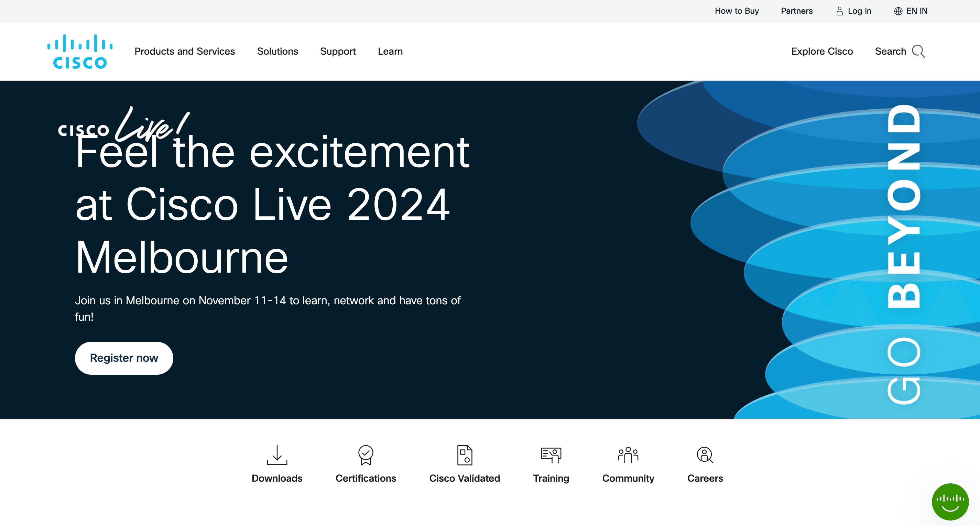Open the Solutions menu
Viewport: 980px width, 526px height.
click(x=277, y=51)
